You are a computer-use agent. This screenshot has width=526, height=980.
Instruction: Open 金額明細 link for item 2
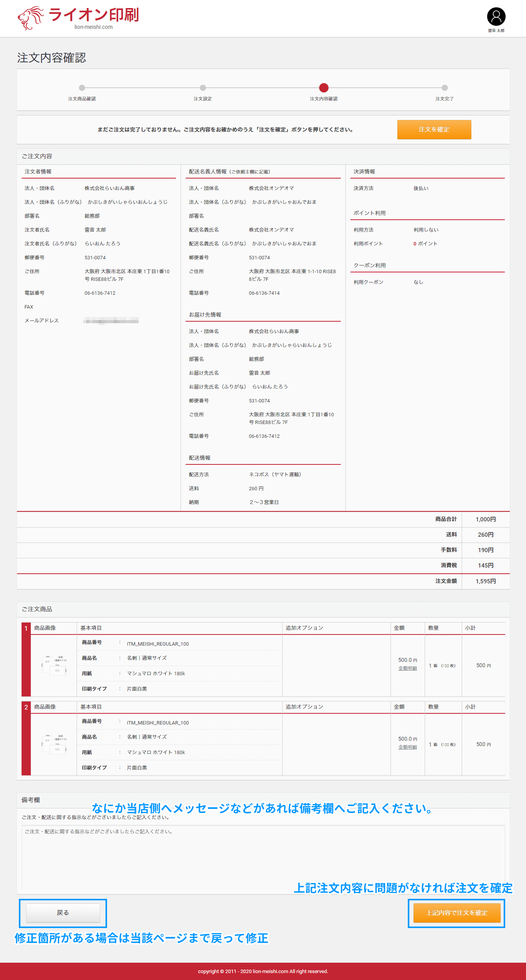coord(407,747)
